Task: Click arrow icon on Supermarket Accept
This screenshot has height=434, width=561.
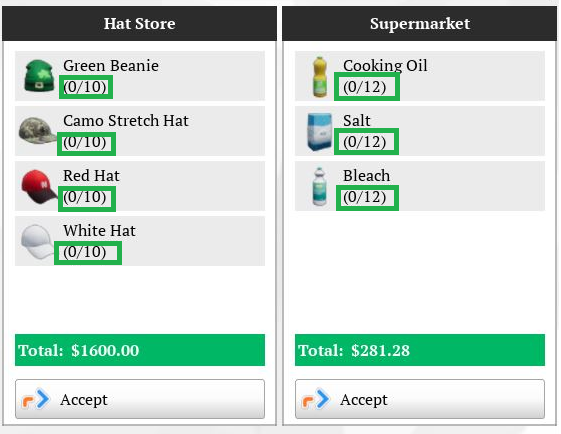Action: click(x=315, y=399)
